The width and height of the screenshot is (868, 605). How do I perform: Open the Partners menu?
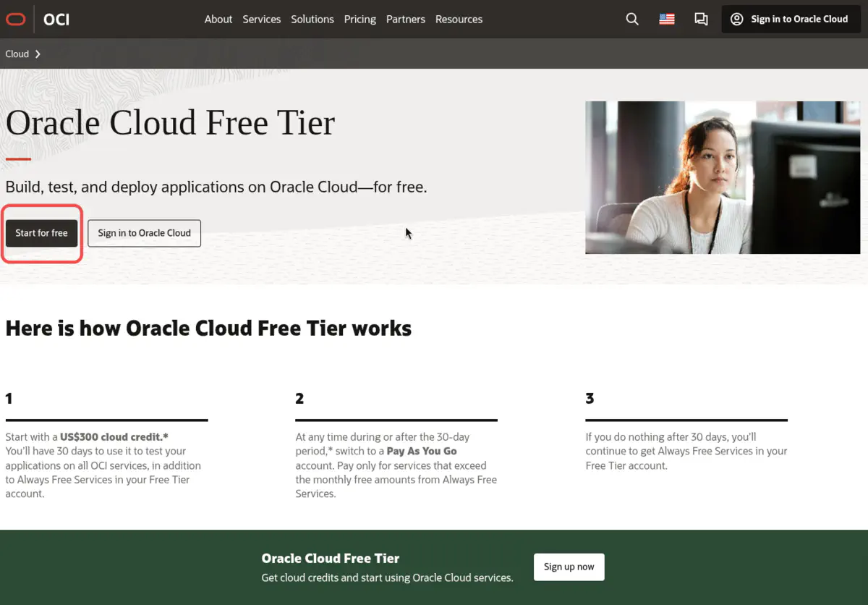[x=406, y=20]
